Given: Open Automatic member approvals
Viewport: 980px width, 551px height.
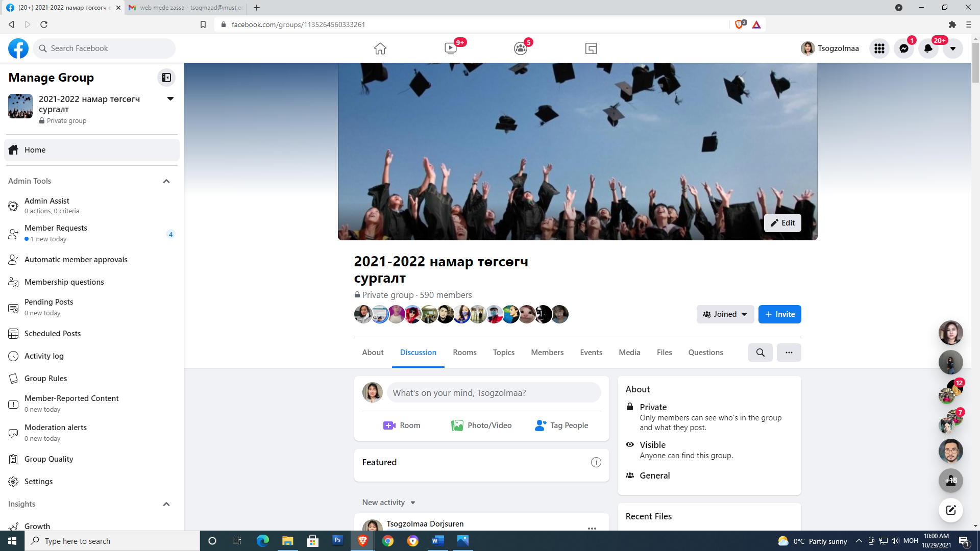Looking at the screenshot, I should [92, 260].
